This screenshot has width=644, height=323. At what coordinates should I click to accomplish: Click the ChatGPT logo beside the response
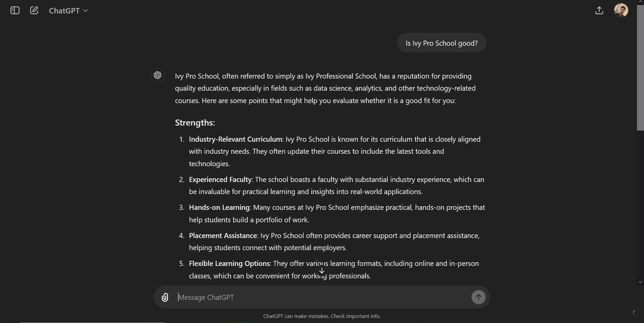tap(157, 75)
